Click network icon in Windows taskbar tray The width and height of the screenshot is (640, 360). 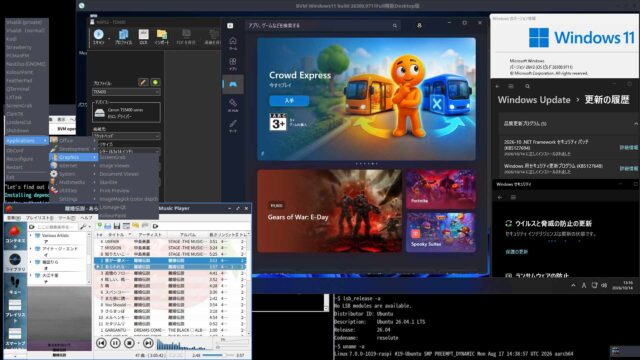point(594,285)
